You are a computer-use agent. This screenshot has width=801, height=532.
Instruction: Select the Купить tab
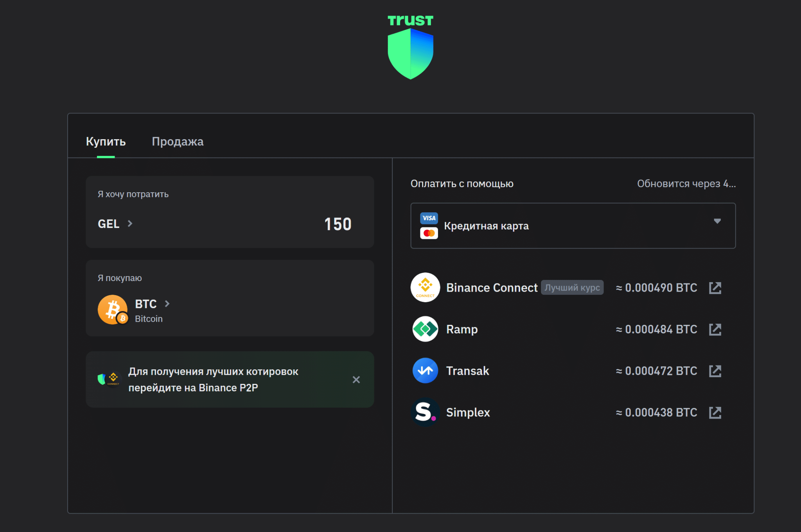(x=106, y=142)
